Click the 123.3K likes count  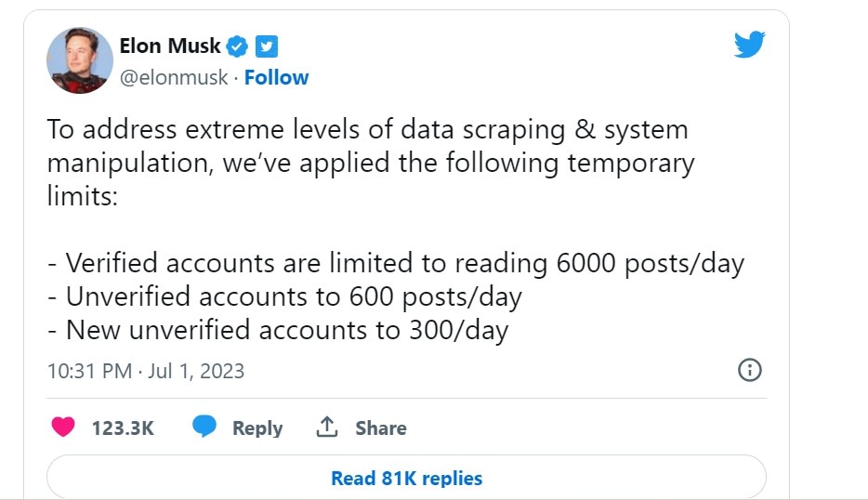point(123,428)
